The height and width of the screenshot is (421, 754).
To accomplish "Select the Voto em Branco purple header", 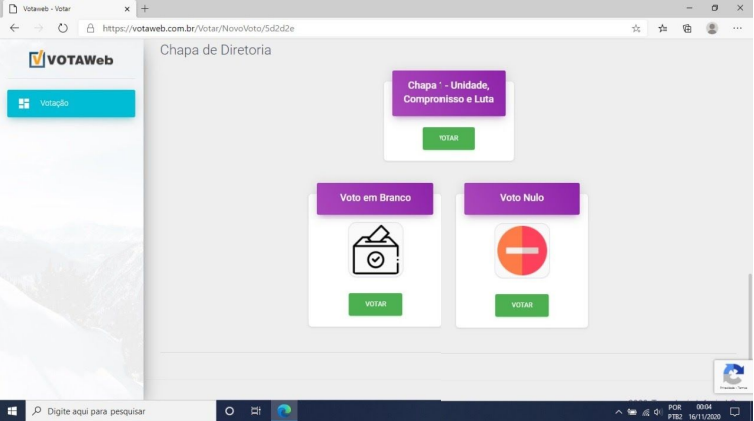I will click(x=375, y=198).
